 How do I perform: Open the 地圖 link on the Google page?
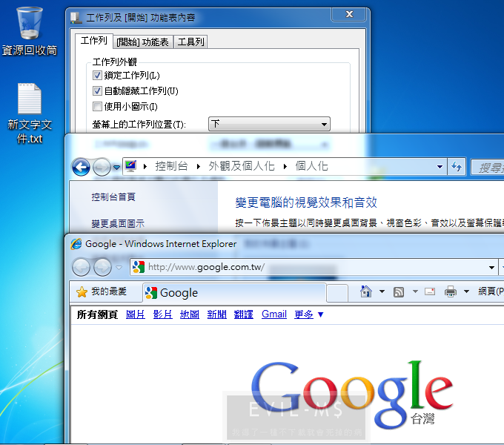click(189, 314)
